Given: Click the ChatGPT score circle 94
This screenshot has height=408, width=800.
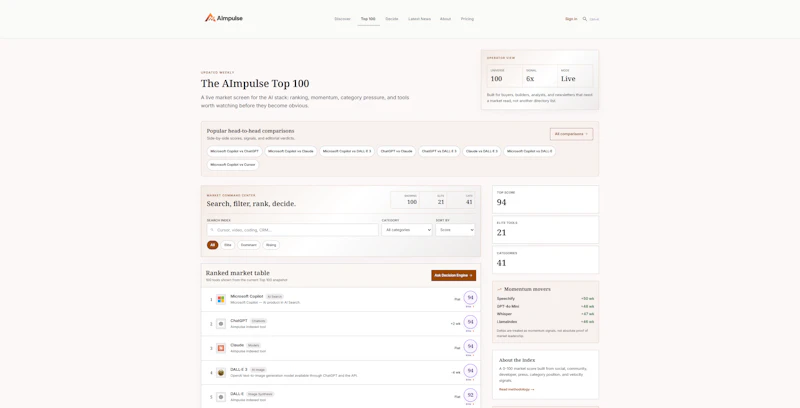Looking at the screenshot, I should coord(470,322).
